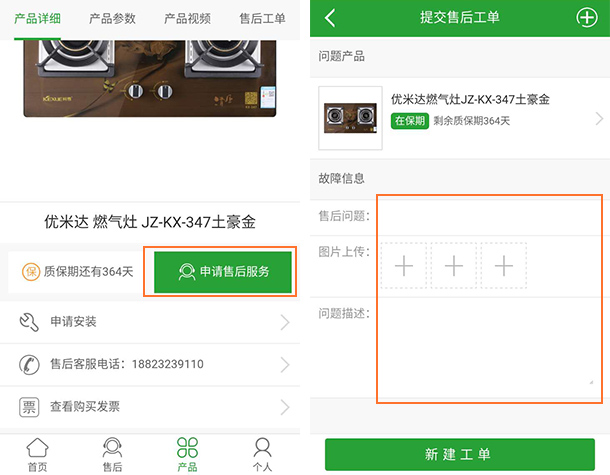Call the number 18823239110
610x475 pixels.
point(168,364)
